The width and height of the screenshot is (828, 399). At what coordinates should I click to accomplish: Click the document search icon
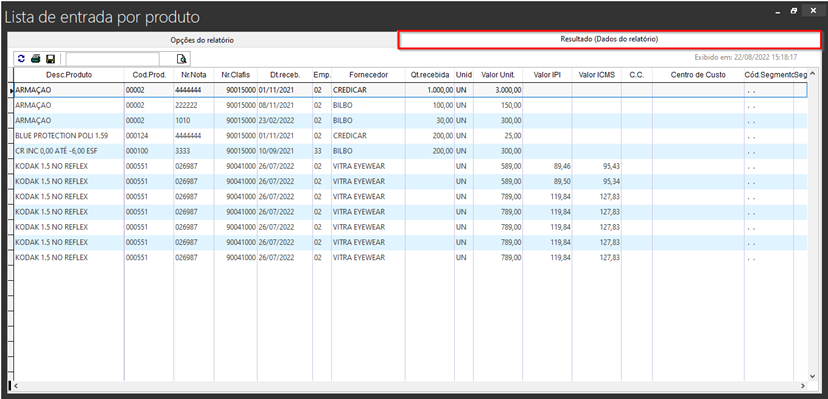pyautogui.click(x=181, y=59)
